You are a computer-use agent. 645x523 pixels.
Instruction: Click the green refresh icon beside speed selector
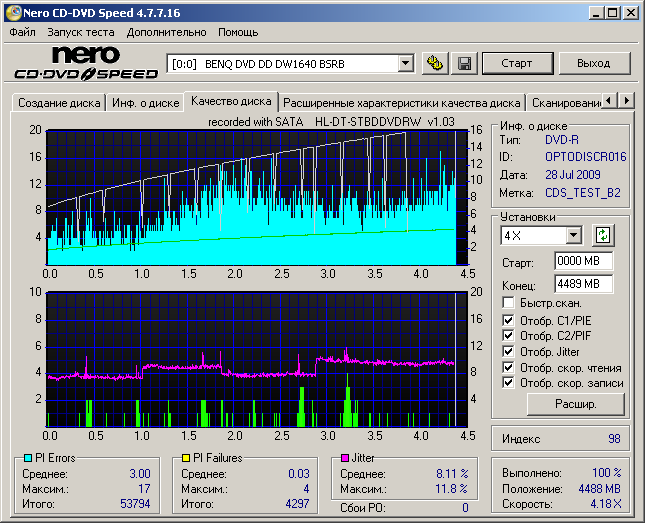[x=602, y=236]
